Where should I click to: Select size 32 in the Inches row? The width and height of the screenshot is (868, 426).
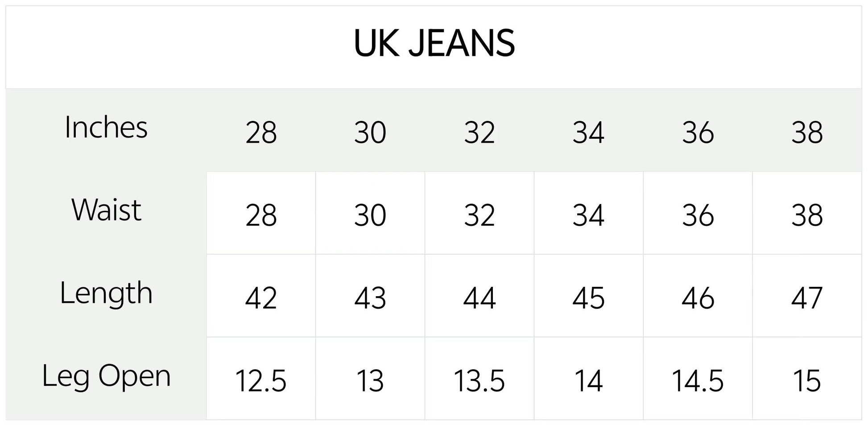(x=479, y=132)
